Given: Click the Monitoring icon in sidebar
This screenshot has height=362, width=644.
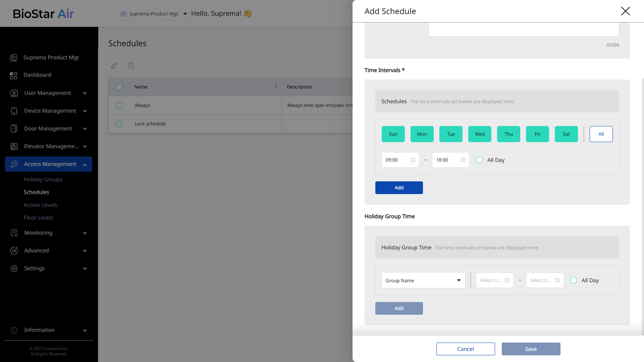Looking at the screenshot, I should click(x=14, y=233).
